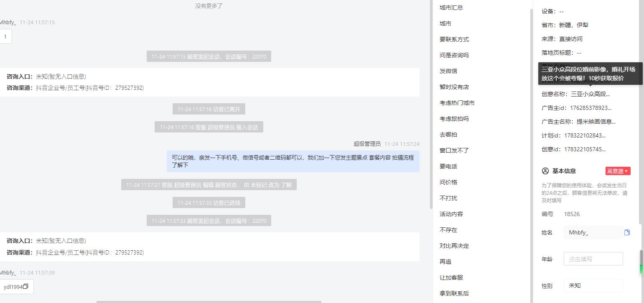Select the 对比再决定 quick reply
Screen dimensions: 644x303
(454, 246)
